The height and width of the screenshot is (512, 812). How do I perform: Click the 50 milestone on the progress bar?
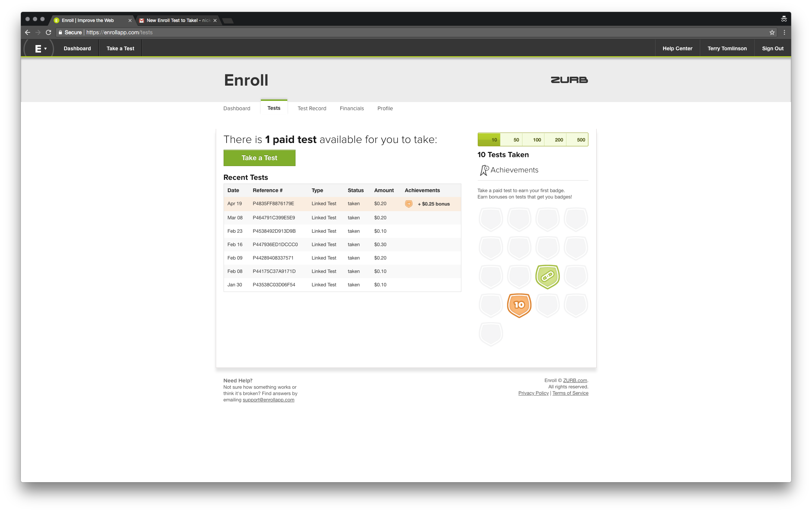(x=511, y=140)
